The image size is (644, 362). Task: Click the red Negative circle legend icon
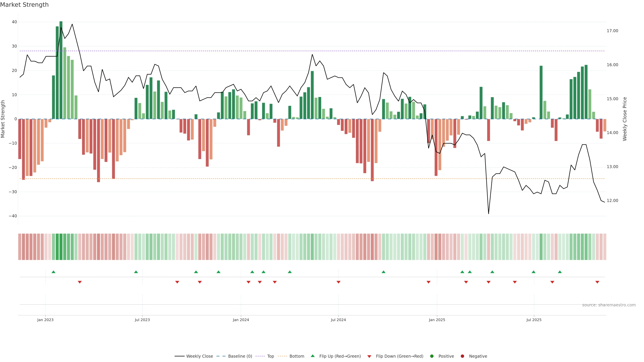tap(462, 356)
